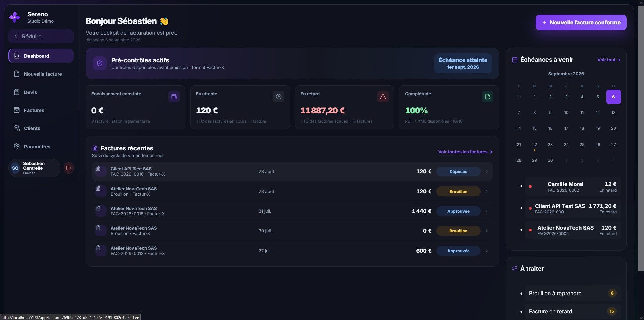Open Camille Morel FAC-2026-0002 deadline
Image resolution: width=644 pixels, height=320 pixels.
click(573, 186)
